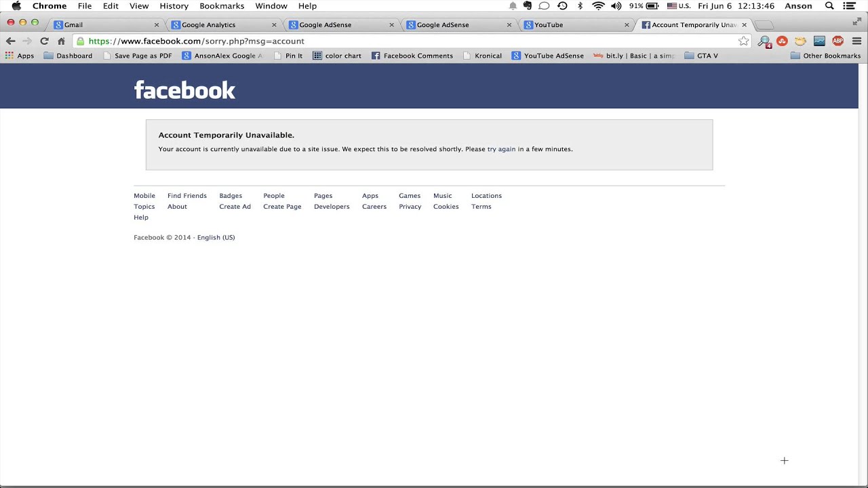Click the browser forward arrow
The height and width of the screenshot is (488, 868).
(27, 41)
